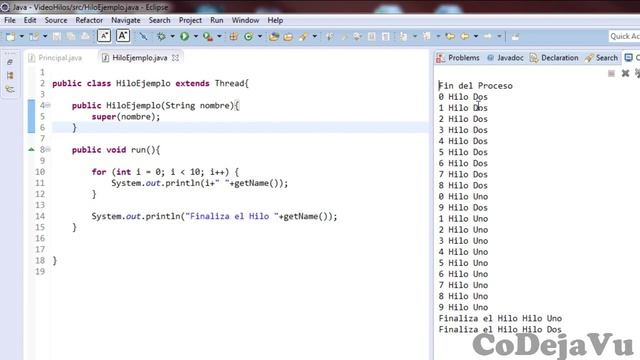Open the Next Annotation dropdown arrow
The width and height of the screenshot is (640, 360).
pos(415,37)
